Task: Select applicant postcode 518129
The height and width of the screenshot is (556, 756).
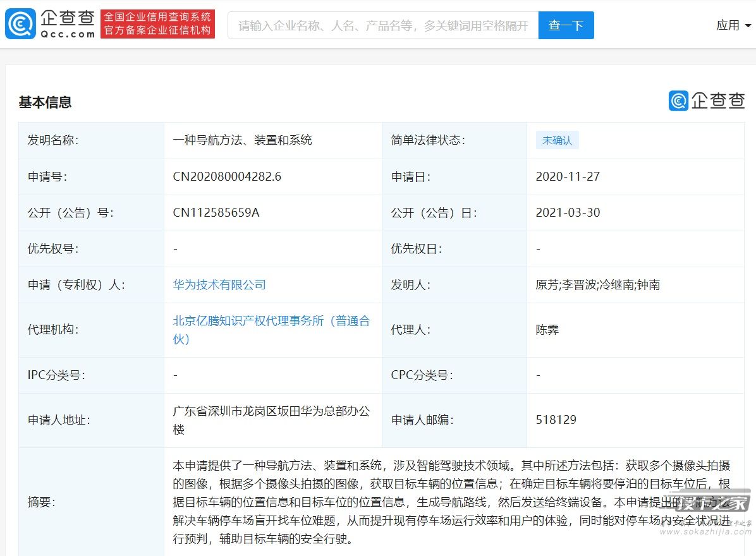Action: (556, 420)
